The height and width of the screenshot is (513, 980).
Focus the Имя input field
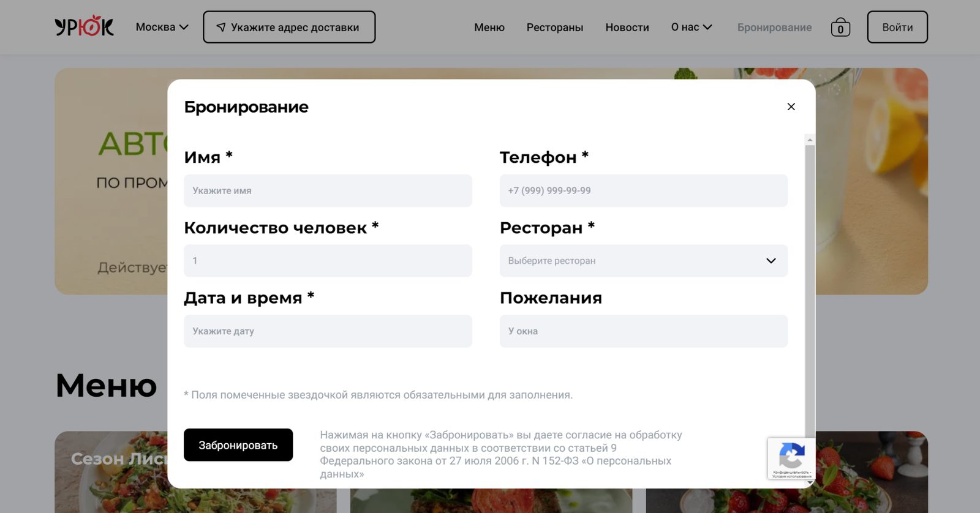[x=328, y=191]
